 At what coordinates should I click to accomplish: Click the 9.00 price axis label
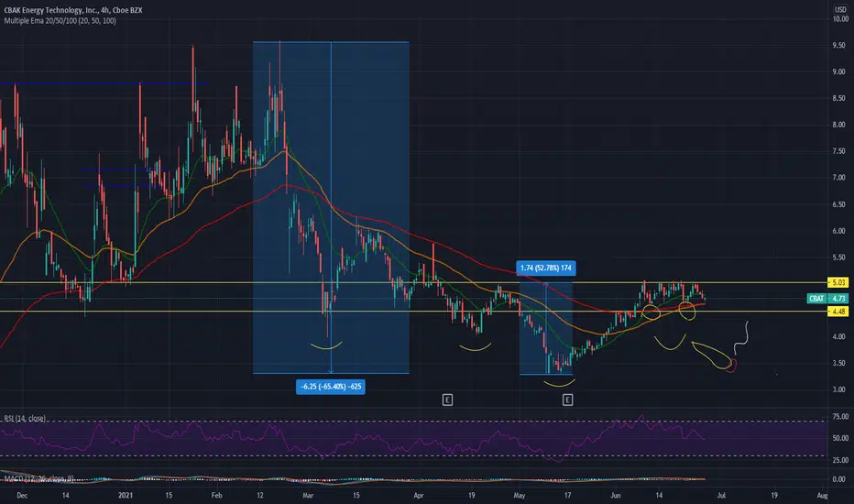838,71
